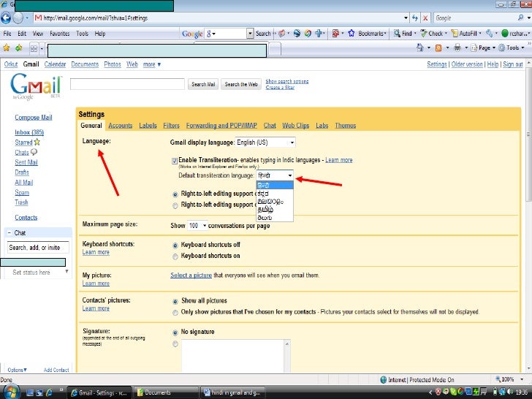Image resolution: width=532 pixels, height=399 pixels.
Task: Click the Add to Favorites icon
Action: [x=18, y=47]
